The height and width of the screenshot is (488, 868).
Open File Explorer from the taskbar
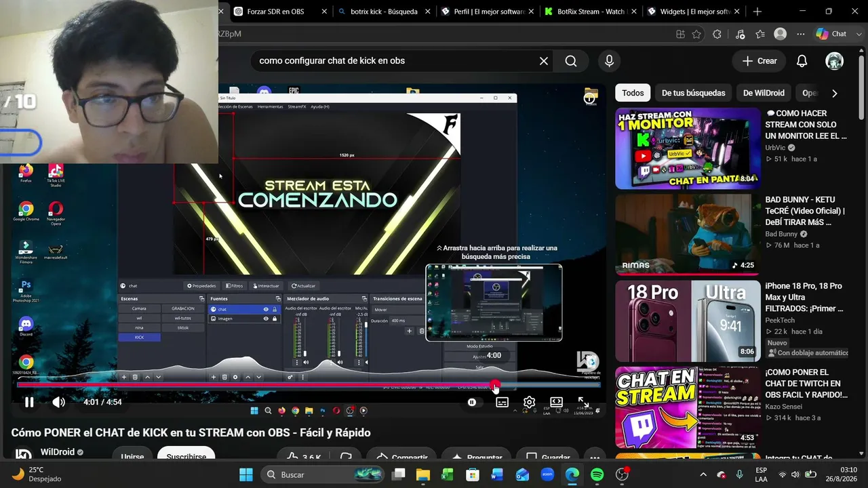pos(422,474)
